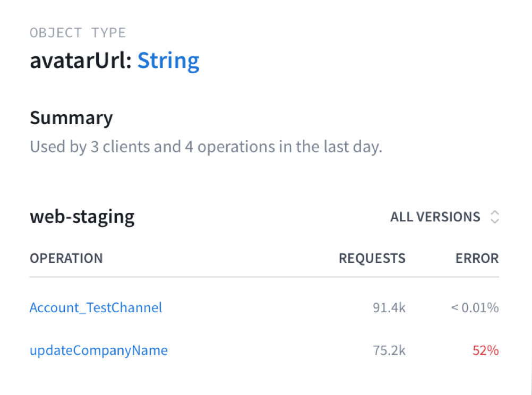Click the 75.2k requests value
This screenshot has width=532, height=395.
point(389,350)
